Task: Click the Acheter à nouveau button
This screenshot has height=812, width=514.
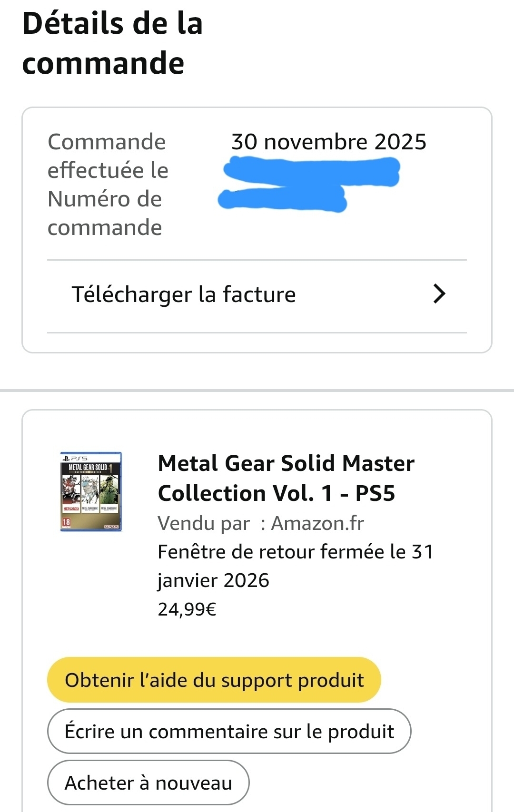Action: coord(148,783)
